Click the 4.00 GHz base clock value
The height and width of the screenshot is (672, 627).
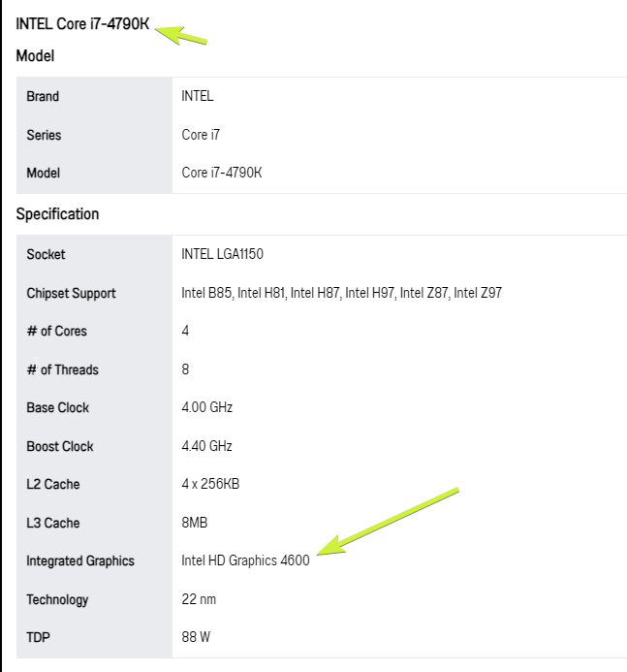(x=206, y=406)
